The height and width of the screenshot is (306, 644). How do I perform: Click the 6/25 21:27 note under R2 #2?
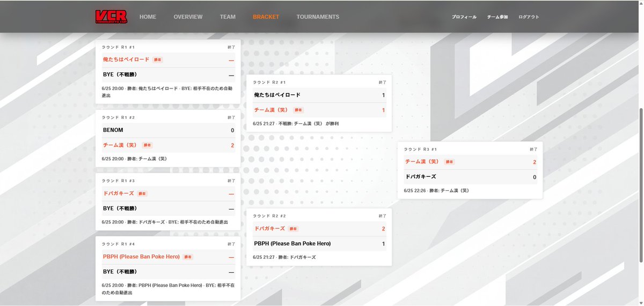coord(284,257)
